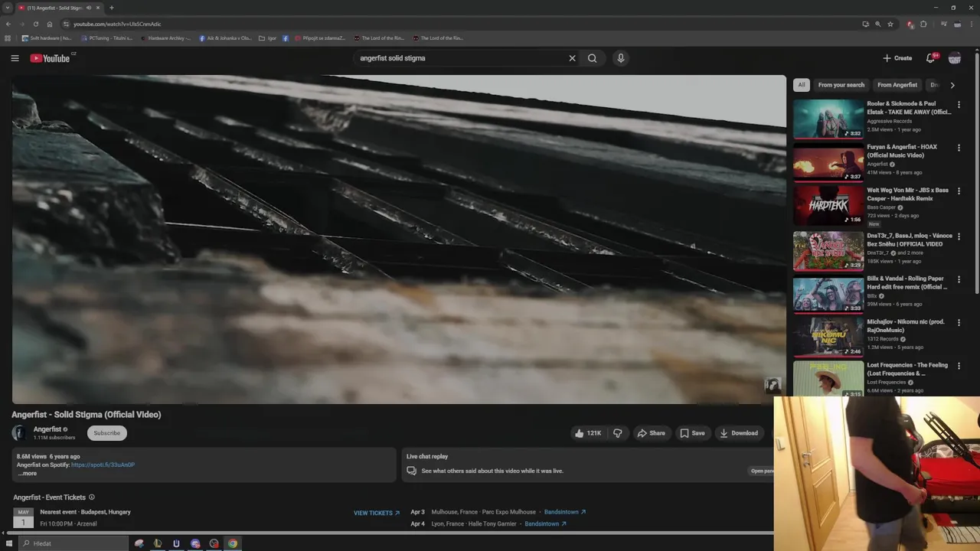Click the Angerfist channel name under the title
The width and height of the screenshot is (980, 551).
47,429
